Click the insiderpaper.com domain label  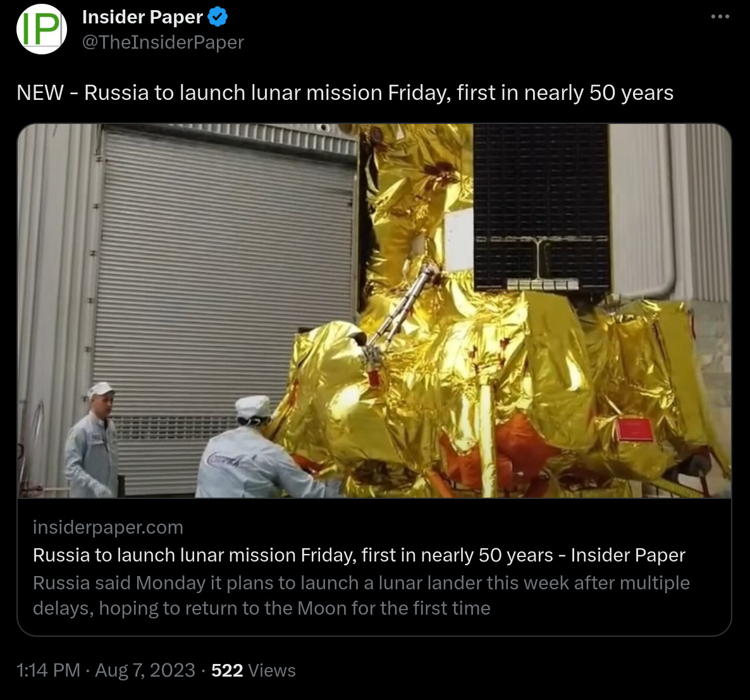click(108, 527)
